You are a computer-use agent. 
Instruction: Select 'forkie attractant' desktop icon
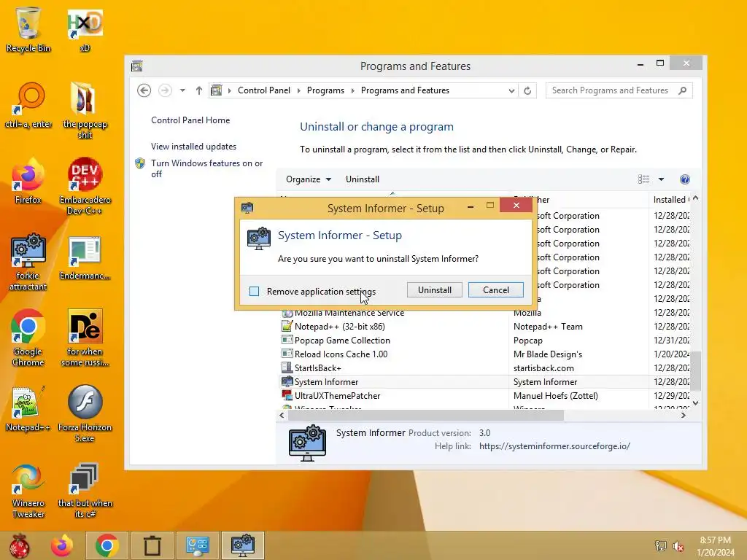point(28,262)
